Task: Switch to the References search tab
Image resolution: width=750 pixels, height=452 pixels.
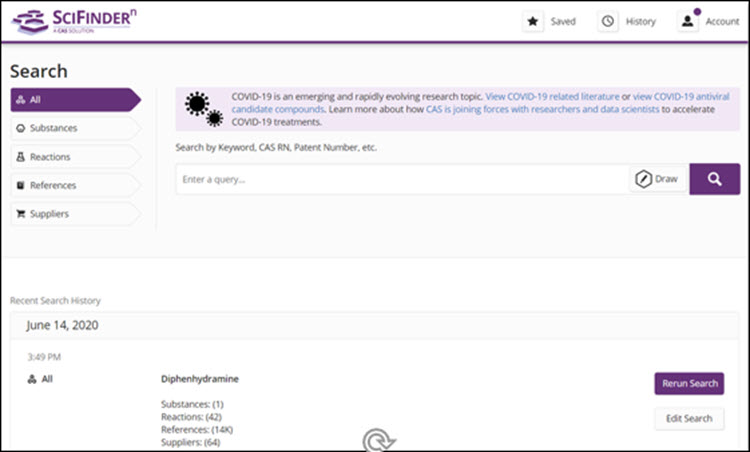Action: click(x=76, y=185)
